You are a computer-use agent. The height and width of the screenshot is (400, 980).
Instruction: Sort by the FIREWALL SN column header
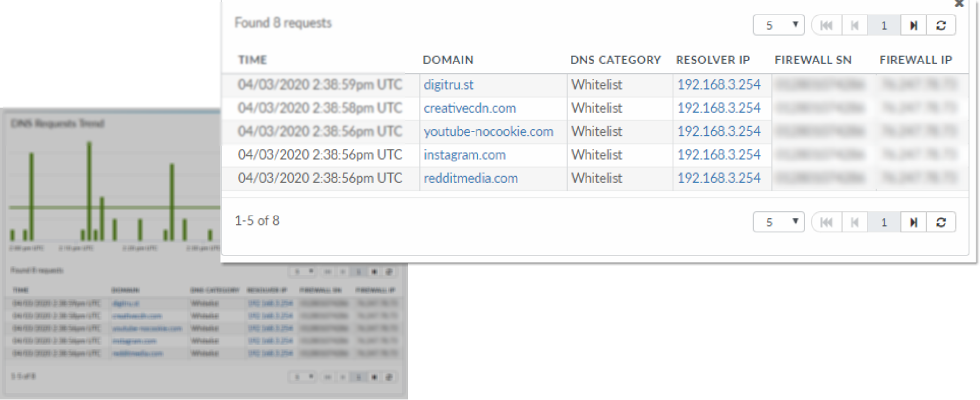[813, 60]
